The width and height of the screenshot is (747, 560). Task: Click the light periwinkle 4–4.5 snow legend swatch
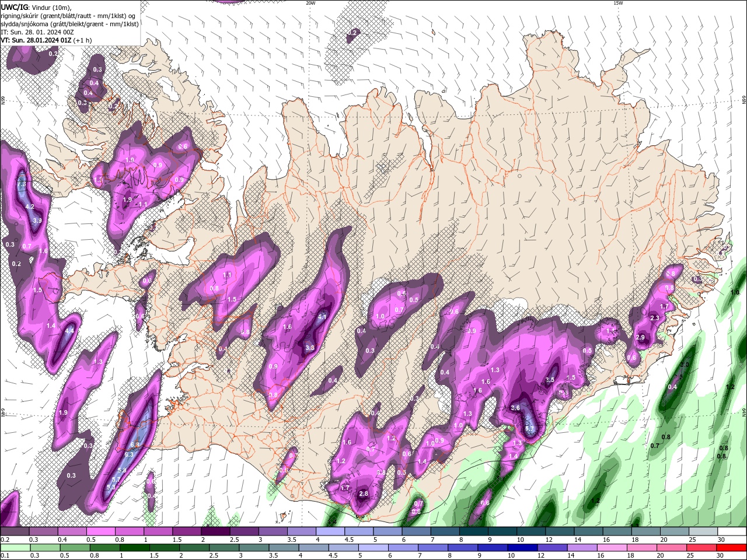[x=330, y=531]
